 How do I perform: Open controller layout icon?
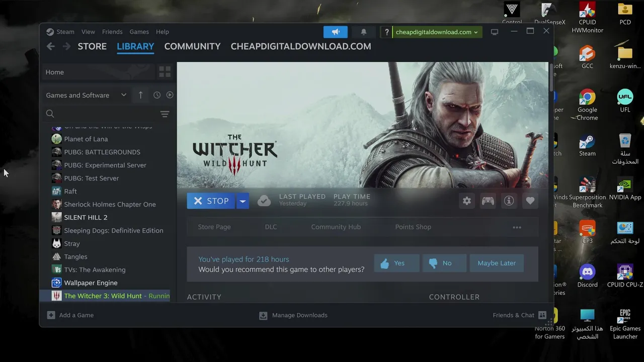488,201
